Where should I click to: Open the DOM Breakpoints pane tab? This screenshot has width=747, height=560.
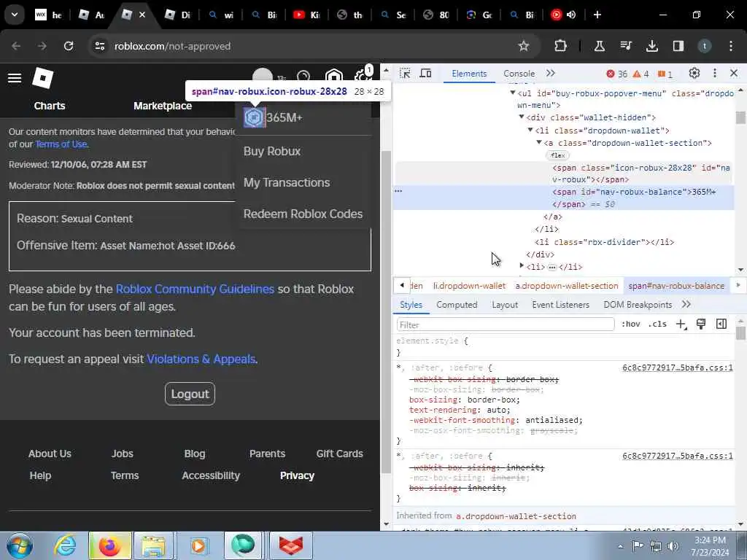pos(638,305)
